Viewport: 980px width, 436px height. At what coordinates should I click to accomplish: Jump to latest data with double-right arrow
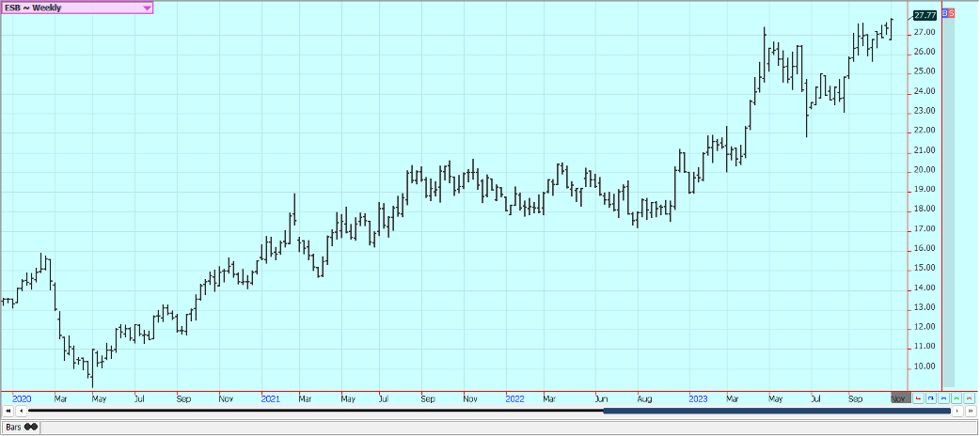tap(971, 411)
